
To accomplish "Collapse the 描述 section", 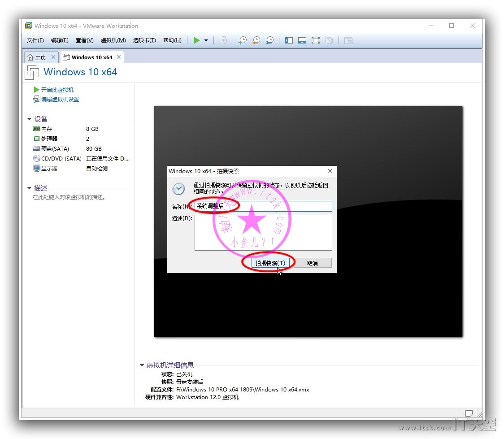I will (x=29, y=188).
